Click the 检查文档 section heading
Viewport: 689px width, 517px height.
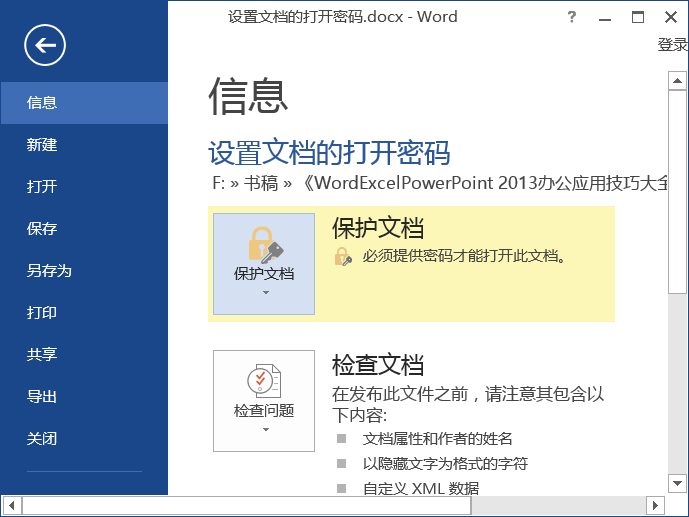[x=378, y=365]
